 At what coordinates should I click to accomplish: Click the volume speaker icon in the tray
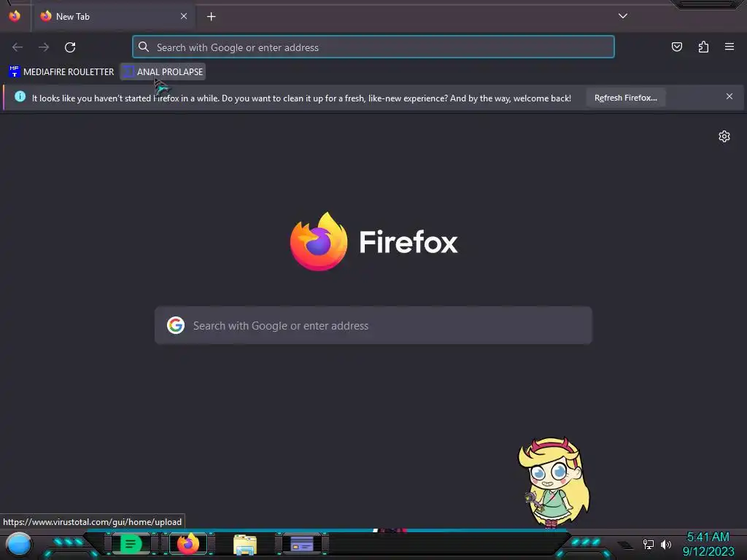coord(666,544)
